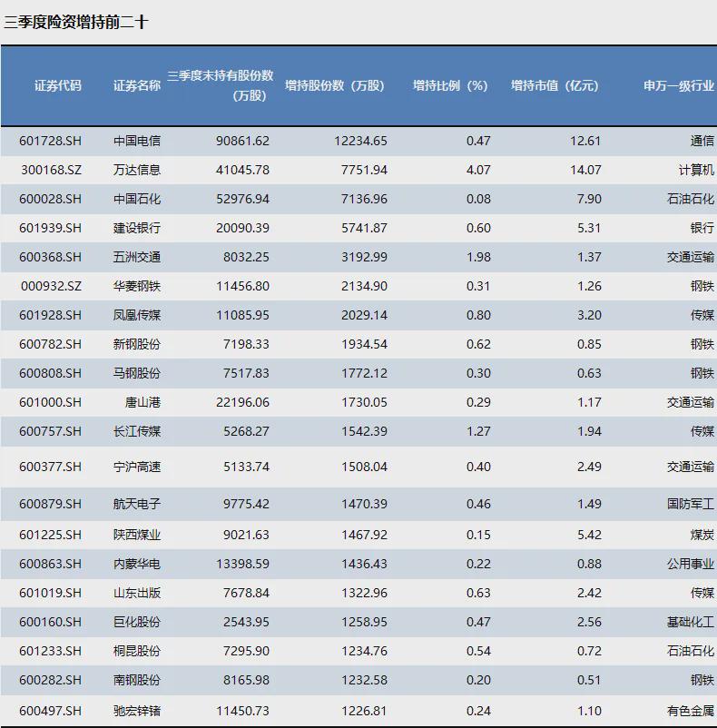Screen dimensions: 717x728
Task: Click stock code 601225.SH
Action: [x=50, y=535]
